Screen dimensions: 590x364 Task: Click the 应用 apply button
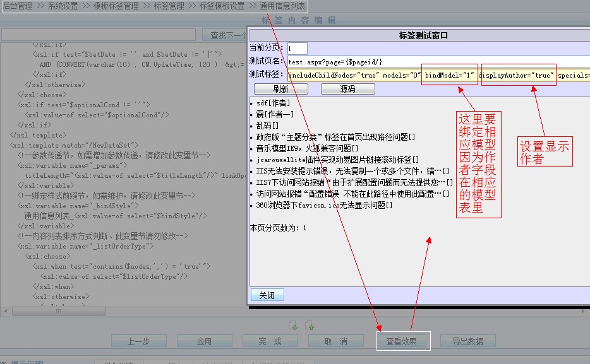204,341
